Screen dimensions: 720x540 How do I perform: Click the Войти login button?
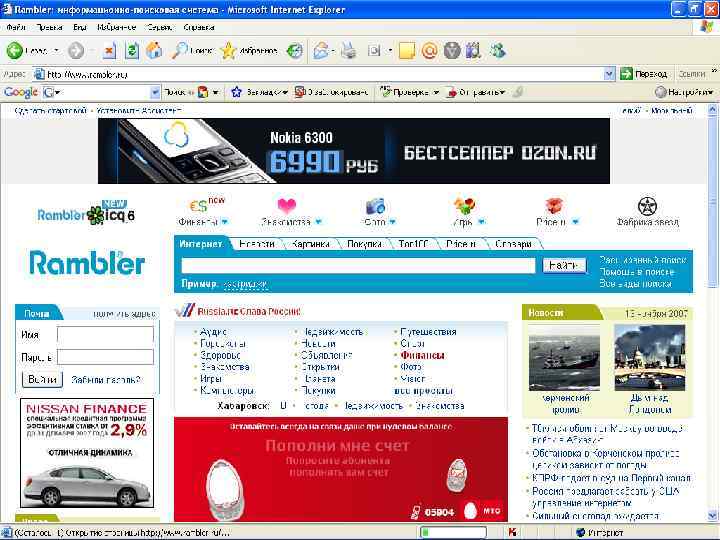pos(42,379)
